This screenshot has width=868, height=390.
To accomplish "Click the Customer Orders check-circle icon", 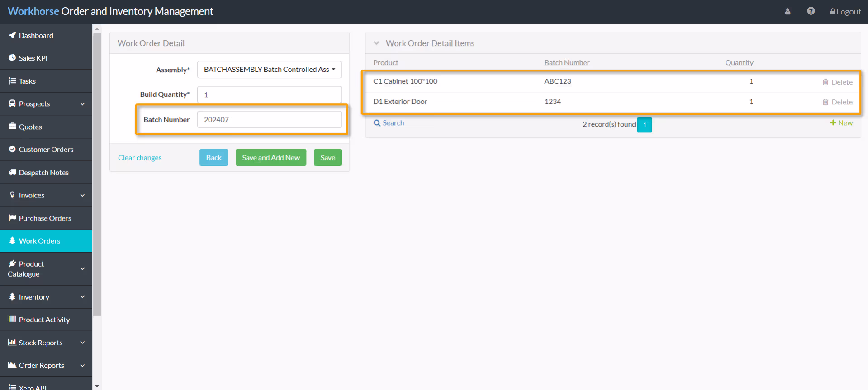I will (12, 149).
